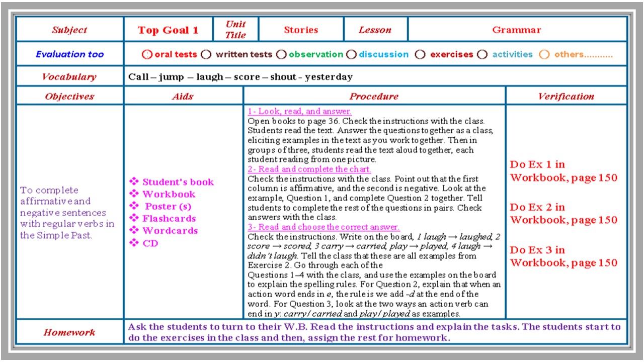
Task: Follow 'Read and choose the correct answer' link
Action: pos(324,227)
